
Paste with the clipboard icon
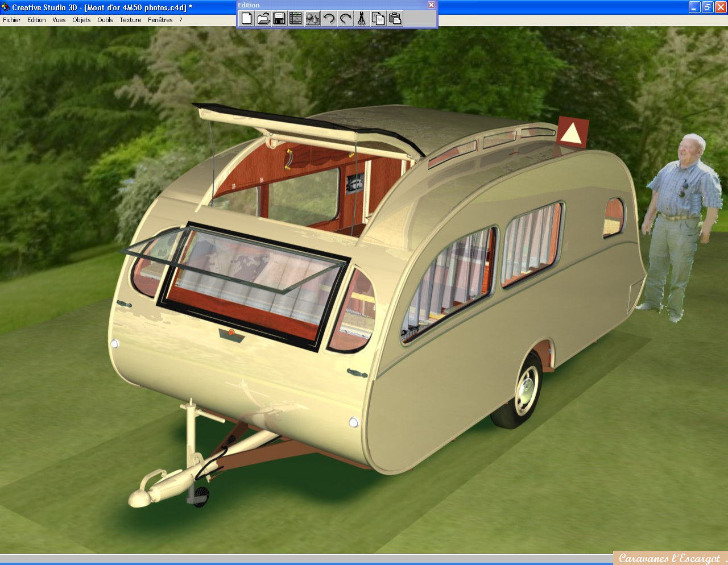coord(395,18)
